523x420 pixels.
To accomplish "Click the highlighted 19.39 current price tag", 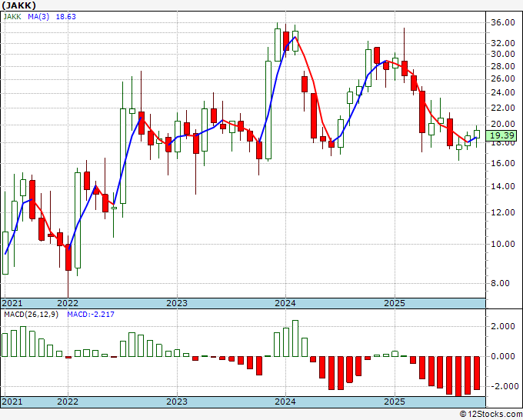I will pyautogui.click(x=501, y=135).
